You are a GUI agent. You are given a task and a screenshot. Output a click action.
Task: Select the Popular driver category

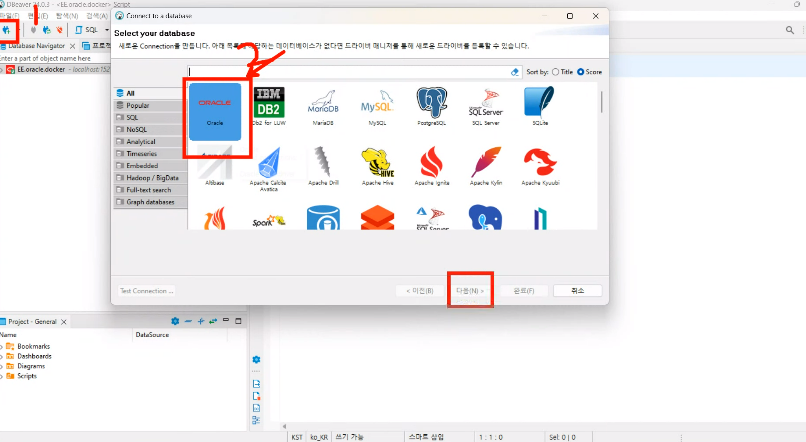[x=150, y=105]
